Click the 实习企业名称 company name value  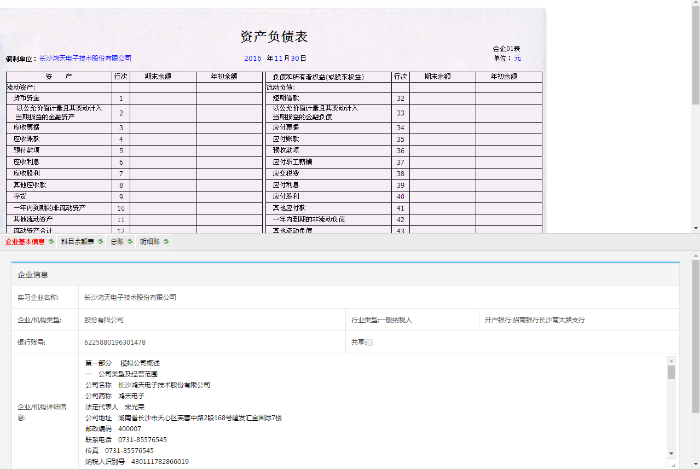pyautogui.click(x=130, y=297)
